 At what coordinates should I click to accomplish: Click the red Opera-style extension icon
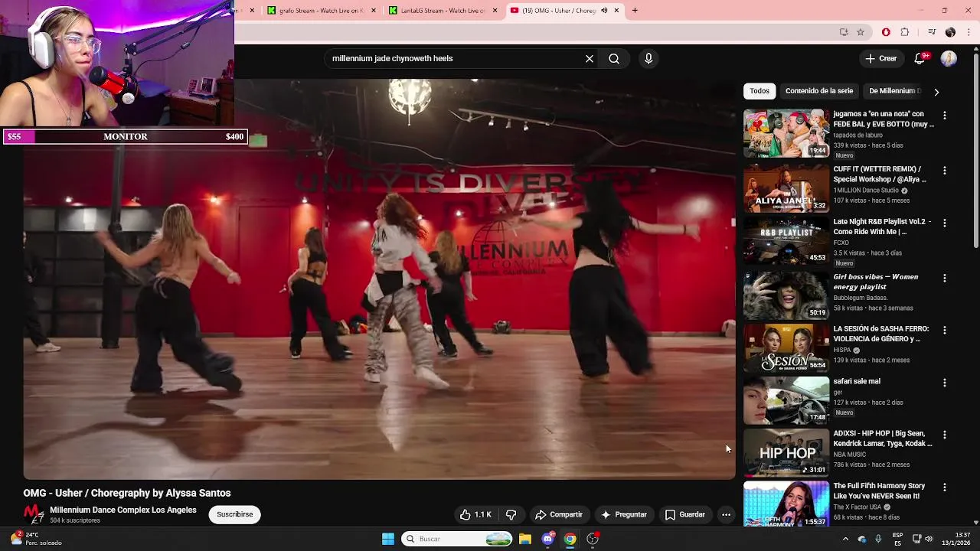886,32
